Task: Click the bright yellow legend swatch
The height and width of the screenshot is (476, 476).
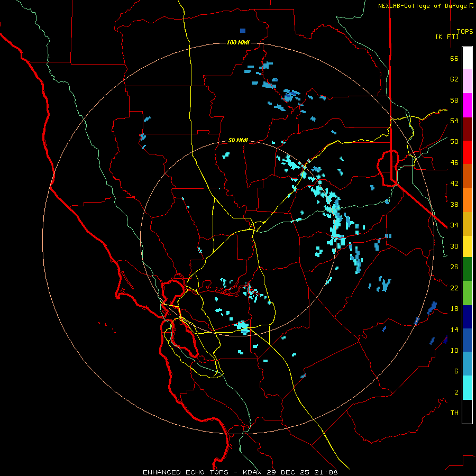Action: pos(467,246)
